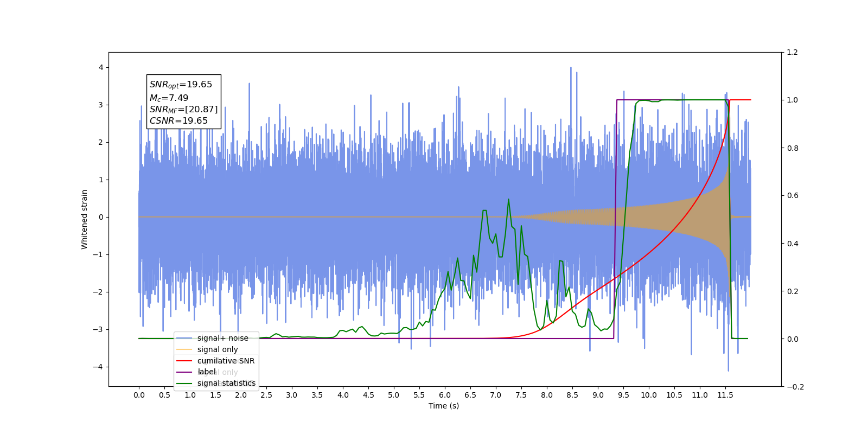Select the SNRopt=19.65 annotation line
This screenshot has width=868, height=434.
click(181, 85)
